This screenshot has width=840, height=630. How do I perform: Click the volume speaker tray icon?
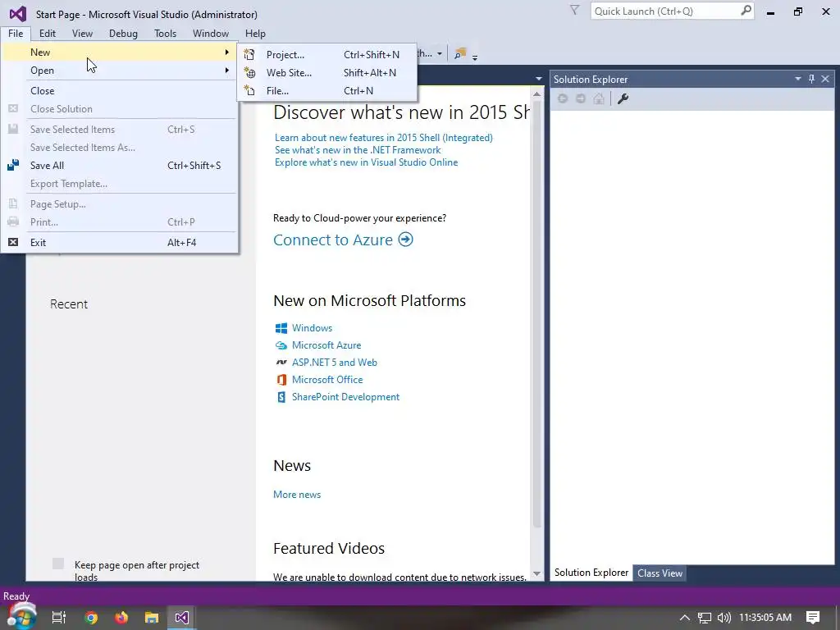pos(724,618)
